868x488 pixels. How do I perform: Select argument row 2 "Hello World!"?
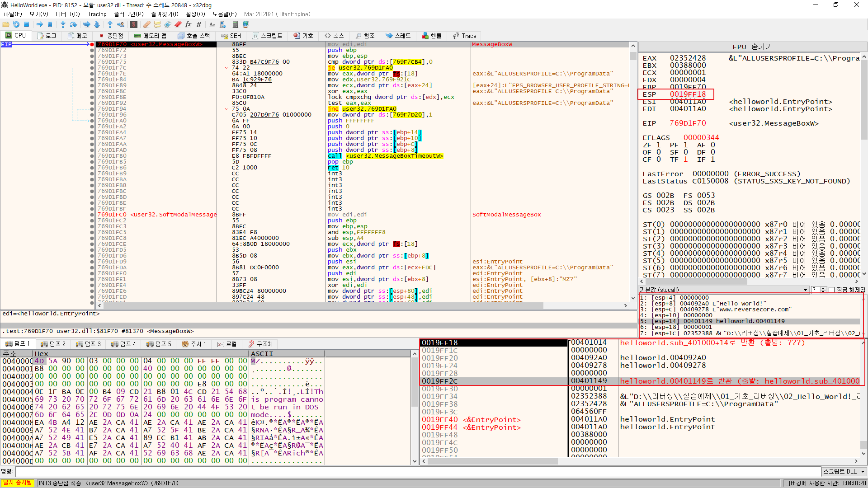point(750,304)
